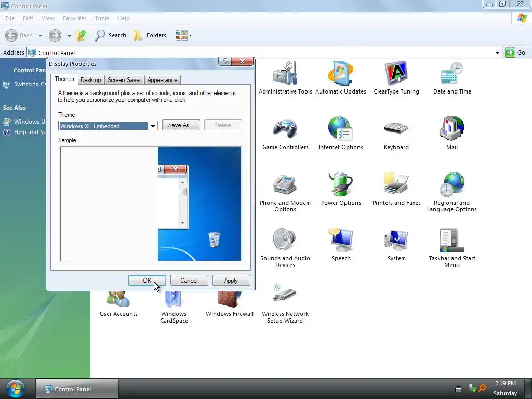
Task: Click the clock in system tray
Action: pos(505,389)
